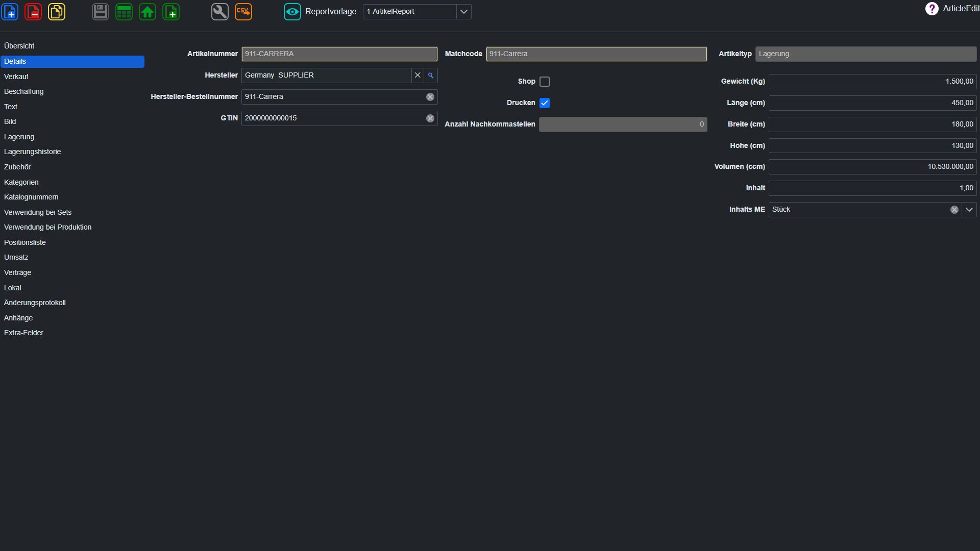Screen dimensions: 980x551
Task: Clear the GTIN field
Action: [x=430, y=118]
